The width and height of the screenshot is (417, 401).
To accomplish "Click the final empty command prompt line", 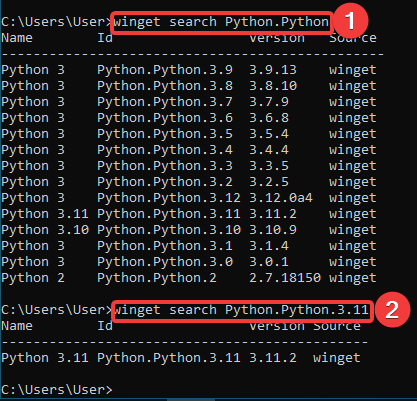I will point(57,390).
